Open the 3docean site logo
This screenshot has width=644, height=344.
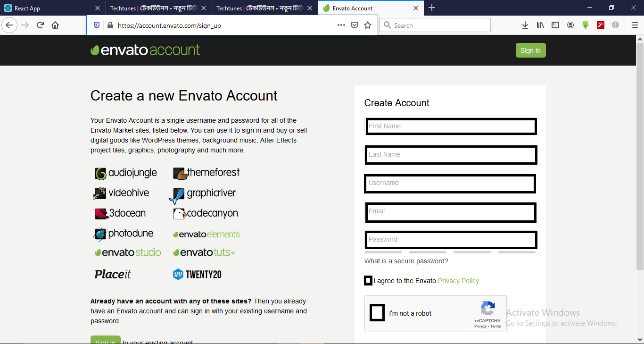point(120,213)
